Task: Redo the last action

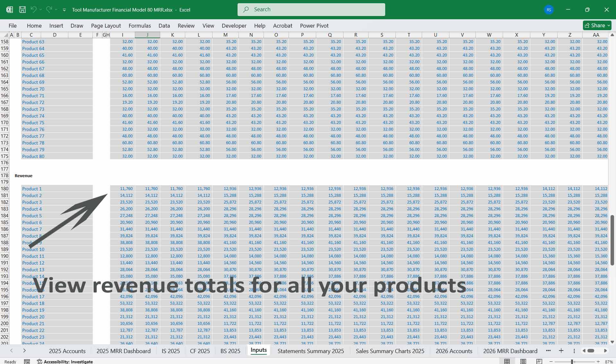Action: [49, 9]
